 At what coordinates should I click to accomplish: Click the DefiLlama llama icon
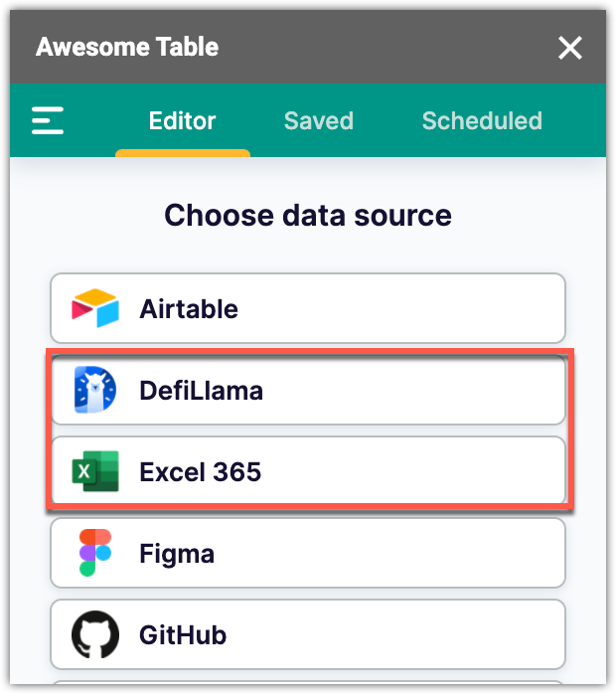coord(95,391)
